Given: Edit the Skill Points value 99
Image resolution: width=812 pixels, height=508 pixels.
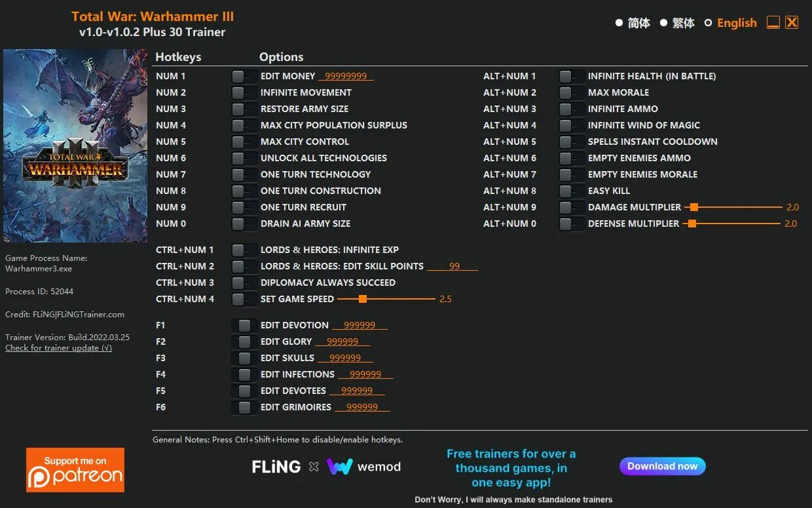Looking at the screenshot, I should (452, 266).
